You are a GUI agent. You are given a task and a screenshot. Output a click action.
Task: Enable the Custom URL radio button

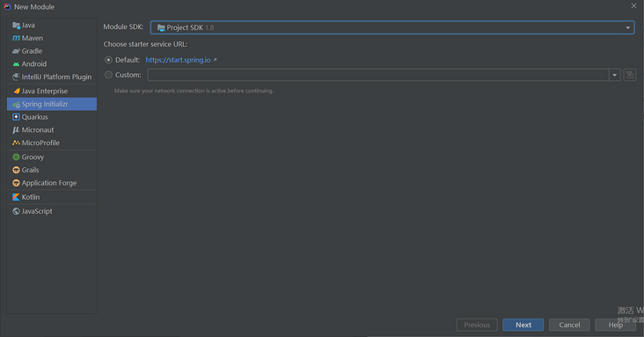pyautogui.click(x=108, y=75)
